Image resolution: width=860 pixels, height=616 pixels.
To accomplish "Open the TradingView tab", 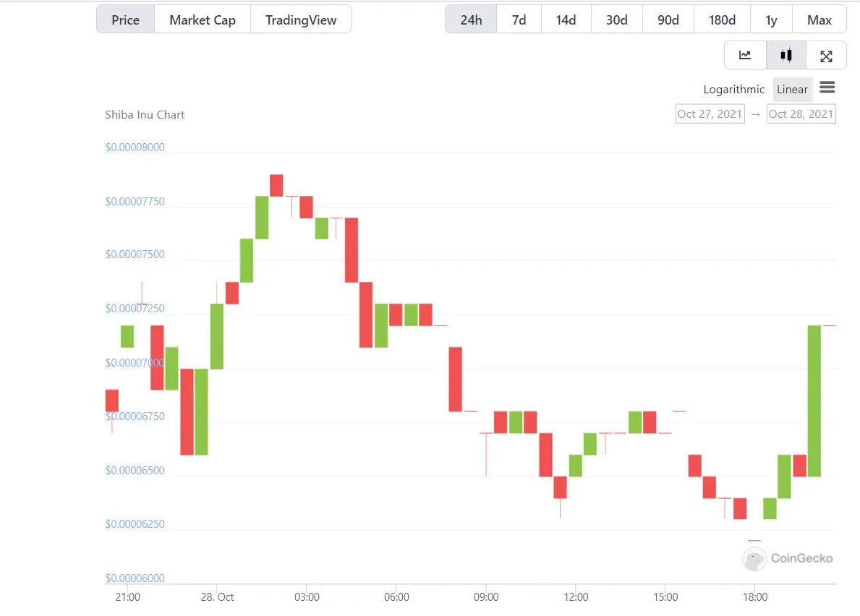I will [301, 20].
